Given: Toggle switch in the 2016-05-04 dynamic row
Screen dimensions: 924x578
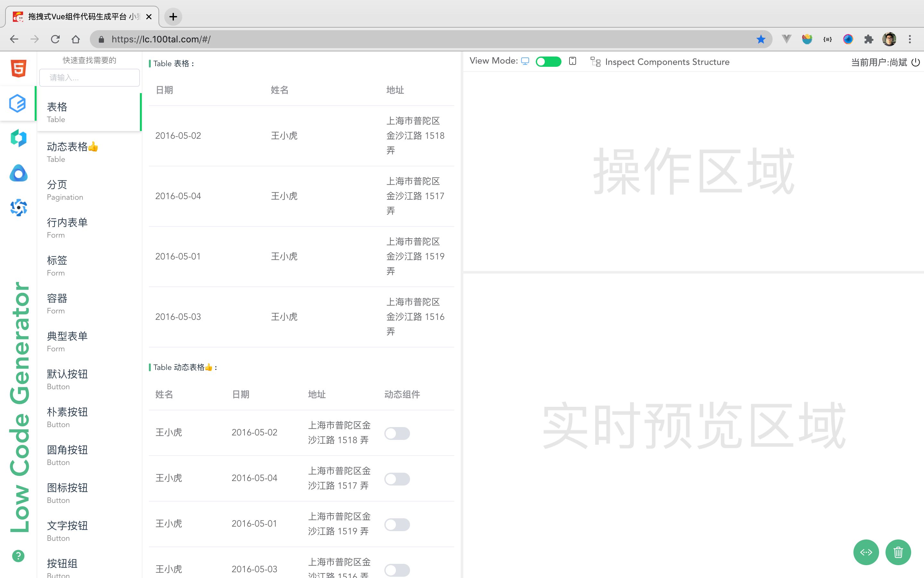Looking at the screenshot, I should 397,479.
